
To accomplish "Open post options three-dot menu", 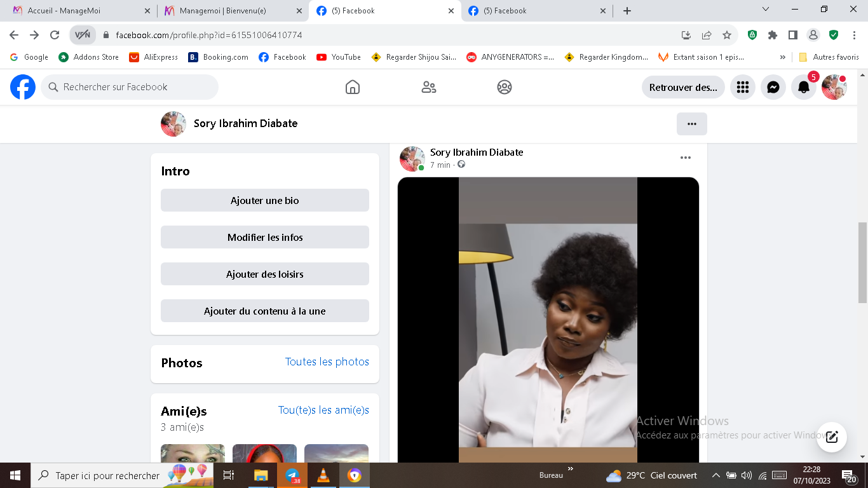I will coord(685,158).
